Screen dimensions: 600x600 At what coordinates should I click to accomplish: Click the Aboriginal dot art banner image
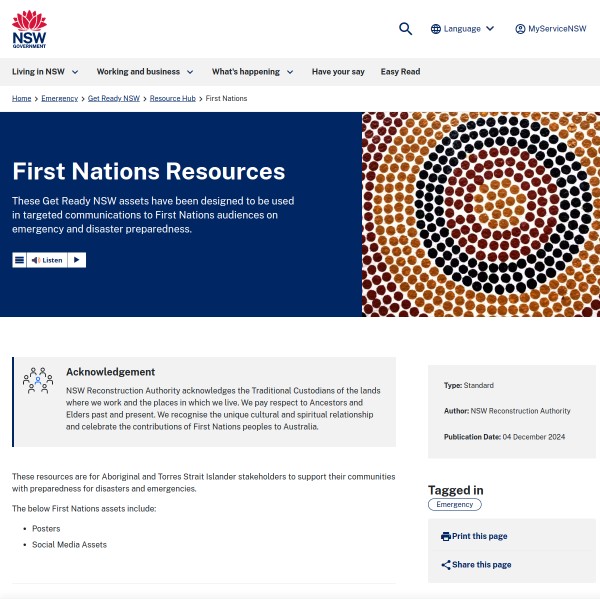click(x=480, y=214)
